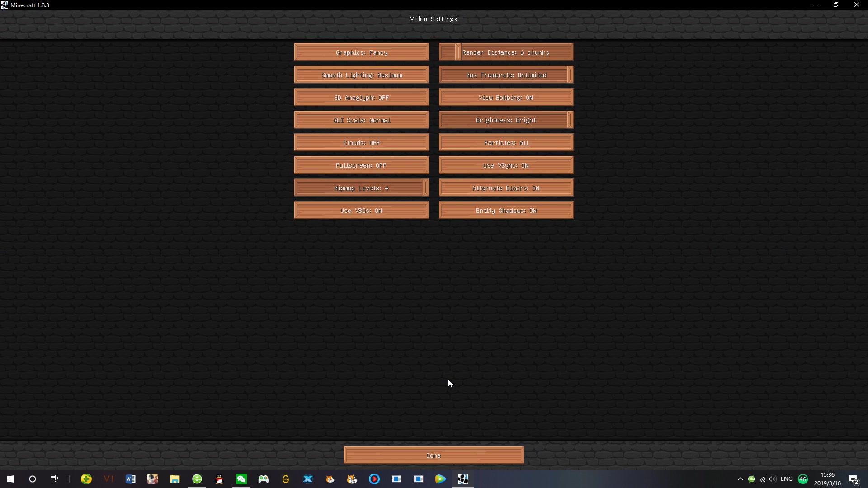Open volume speaker tray icon
The height and width of the screenshot is (488, 868).
[x=773, y=479]
